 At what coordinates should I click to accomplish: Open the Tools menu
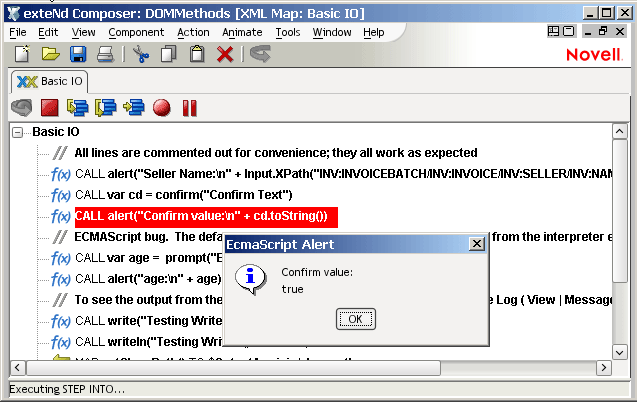[x=288, y=32]
